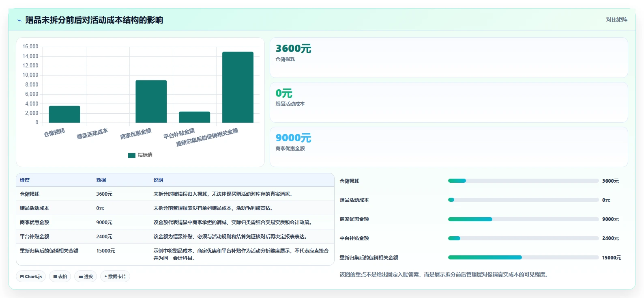Click description 示例中将赠品成本、商家优惠和平台补贴
Image resolution: width=644 pixels, height=298 pixels.
coord(241,255)
